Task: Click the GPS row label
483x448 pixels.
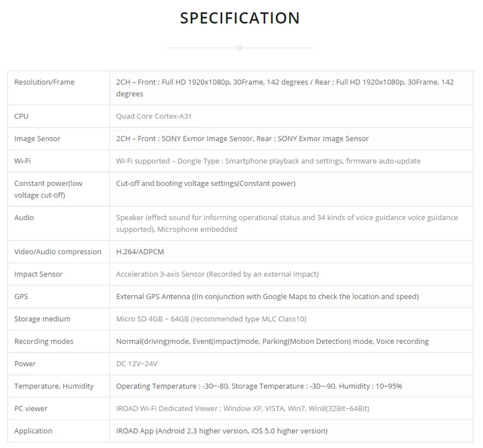Action: [x=21, y=296]
